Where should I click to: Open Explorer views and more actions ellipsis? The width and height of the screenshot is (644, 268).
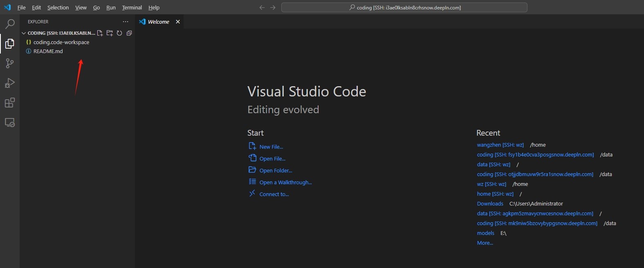point(126,22)
